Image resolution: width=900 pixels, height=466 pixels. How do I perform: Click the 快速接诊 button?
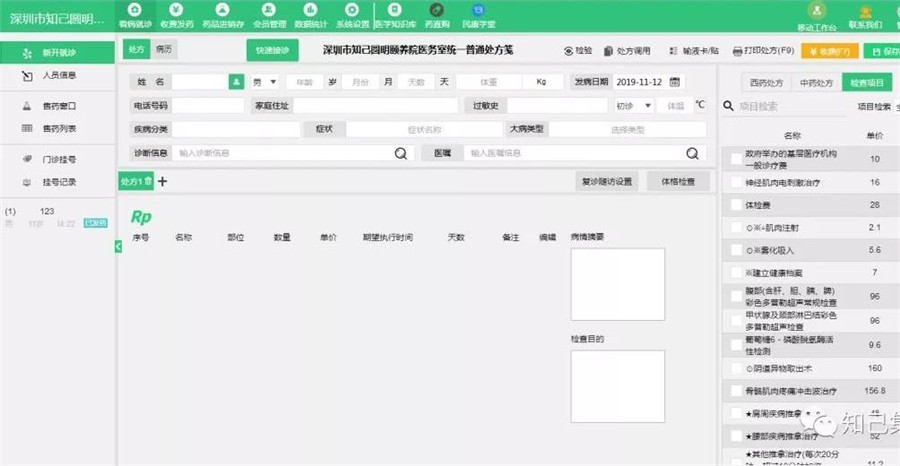(273, 50)
